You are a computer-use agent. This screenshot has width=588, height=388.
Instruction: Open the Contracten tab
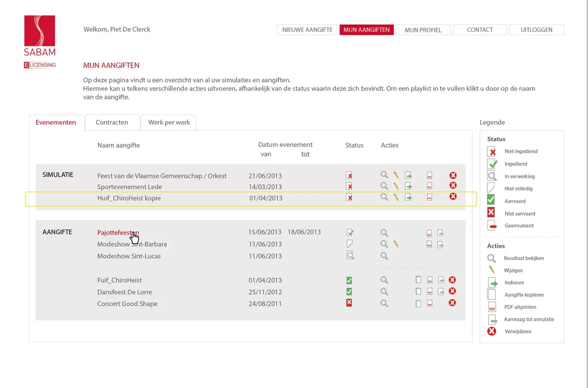tap(112, 122)
